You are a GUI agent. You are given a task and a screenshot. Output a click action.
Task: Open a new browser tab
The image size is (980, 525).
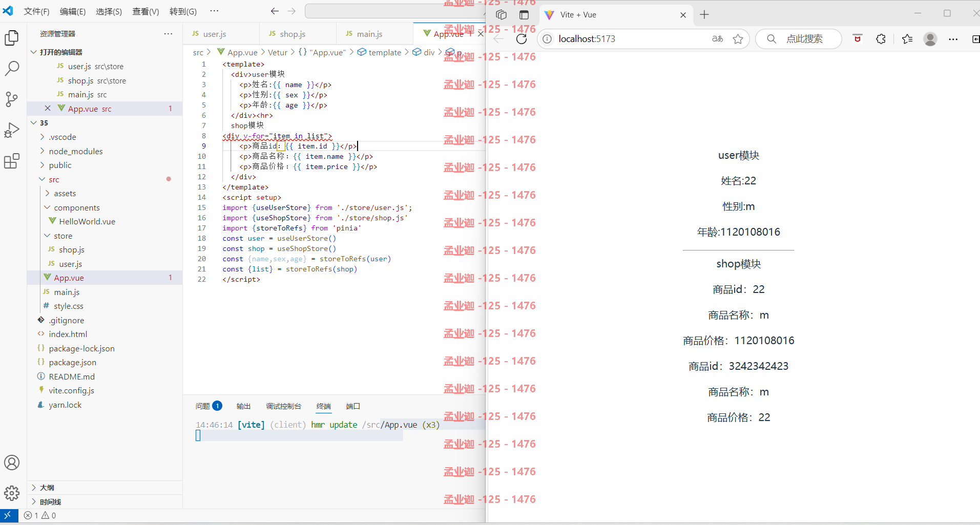pos(704,15)
